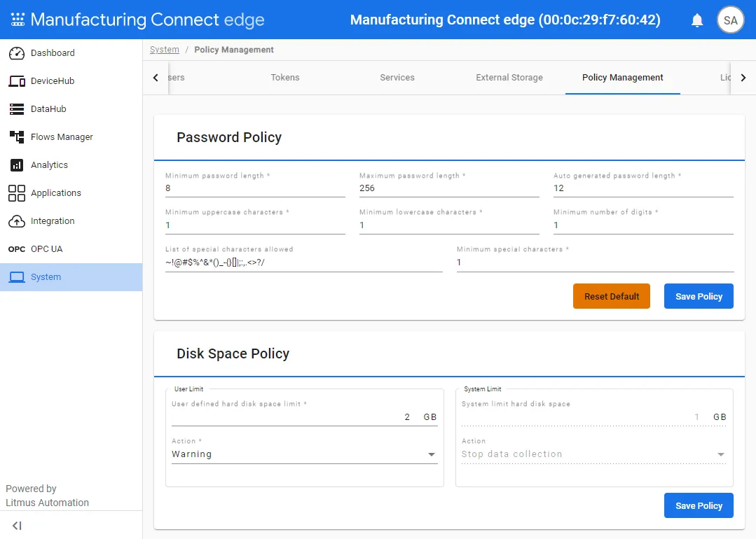Click the Flows Manager icon
This screenshot has width=756, height=539.
point(17,136)
